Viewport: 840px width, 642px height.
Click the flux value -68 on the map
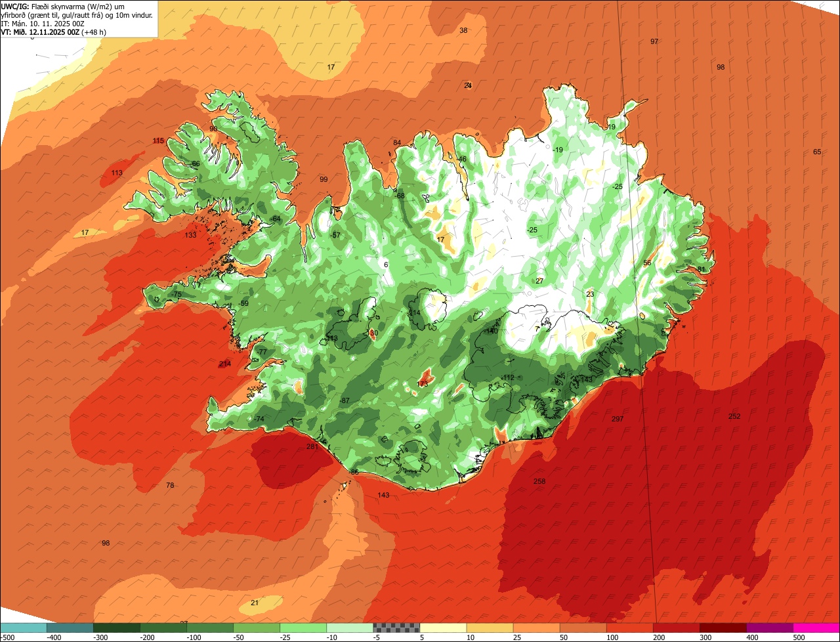[399, 195]
